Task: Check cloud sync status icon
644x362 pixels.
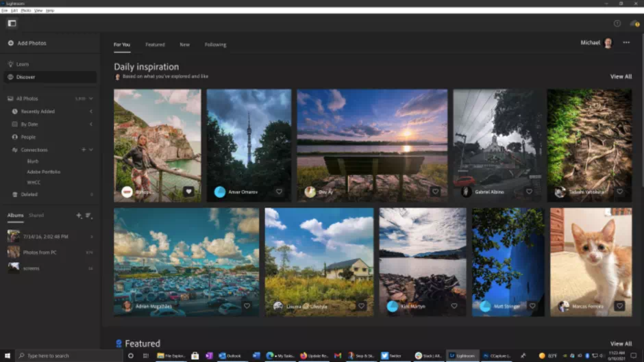Action: coord(634,24)
